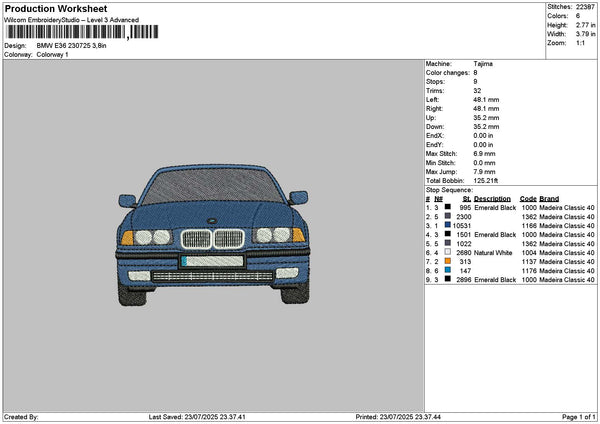Click the Natural White thread color swatch
Image resolution: width=600 pixels, height=424 pixels.
[x=447, y=253]
